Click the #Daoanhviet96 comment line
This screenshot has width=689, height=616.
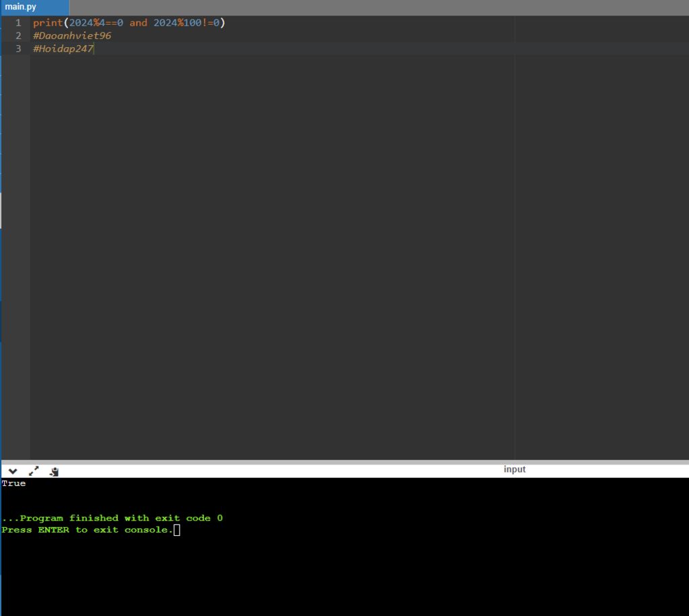72,36
